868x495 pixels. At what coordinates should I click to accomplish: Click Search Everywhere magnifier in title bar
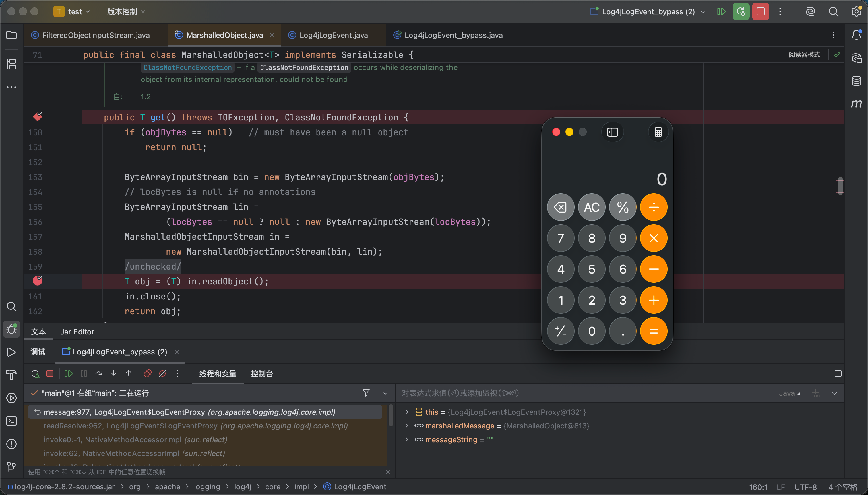coord(833,12)
